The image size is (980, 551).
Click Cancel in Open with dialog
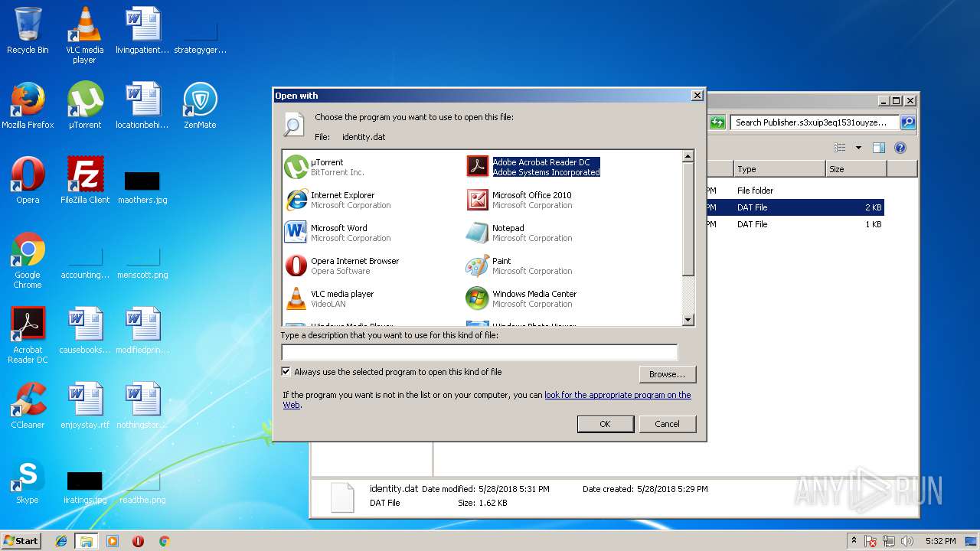tap(667, 424)
